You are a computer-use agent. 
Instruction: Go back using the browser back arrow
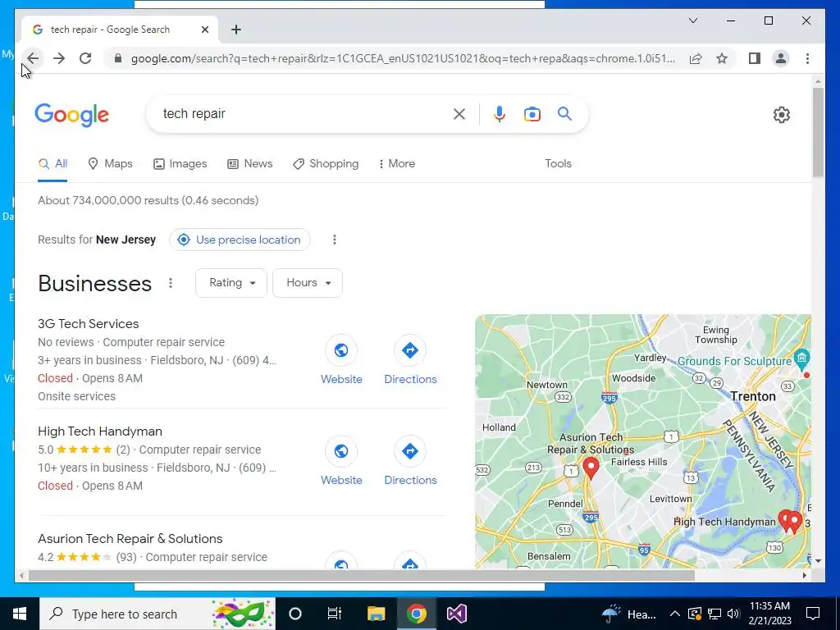33,58
